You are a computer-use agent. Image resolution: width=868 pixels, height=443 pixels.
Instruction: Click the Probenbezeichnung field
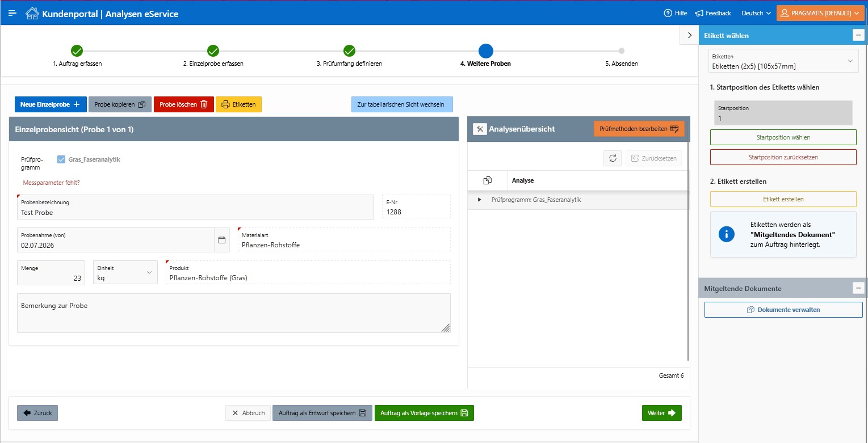tap(195, 207)
